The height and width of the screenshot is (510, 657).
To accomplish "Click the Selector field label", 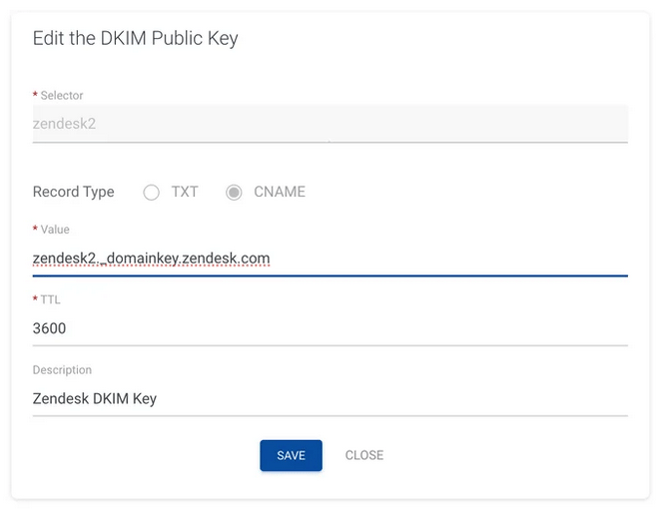I will 62,96.
